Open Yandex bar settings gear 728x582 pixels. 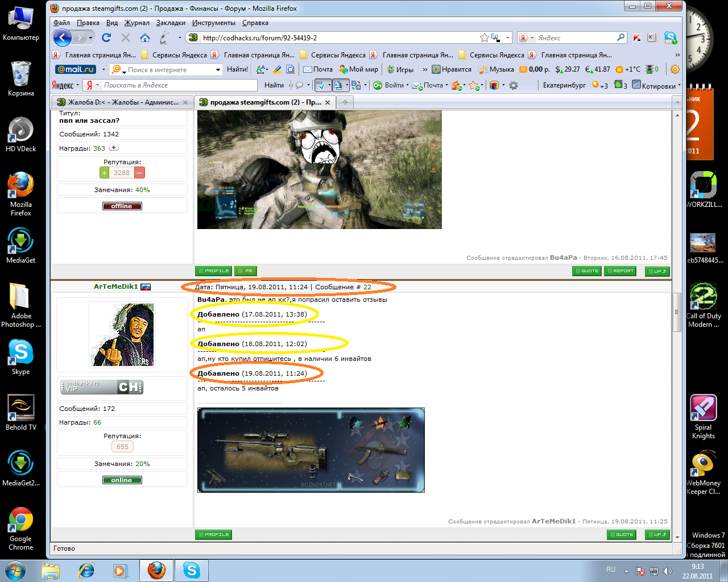click(514, 85)
